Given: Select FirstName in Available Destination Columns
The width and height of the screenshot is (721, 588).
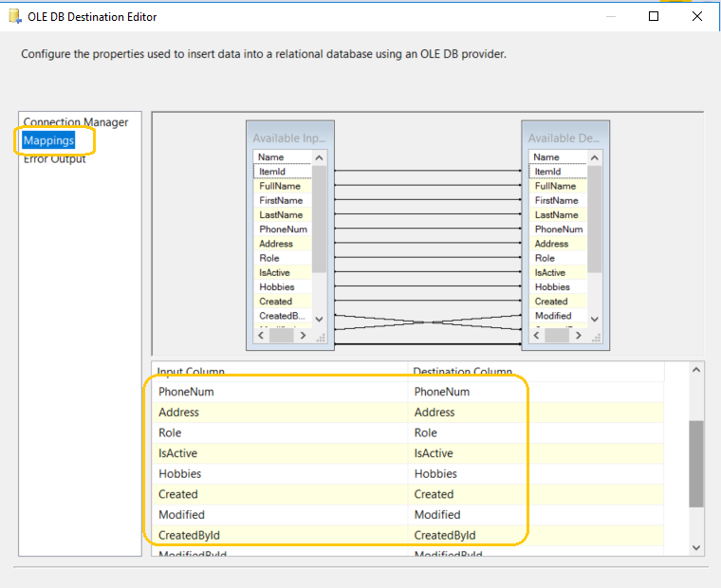Looking at the screenshot, I should (558, 200).
